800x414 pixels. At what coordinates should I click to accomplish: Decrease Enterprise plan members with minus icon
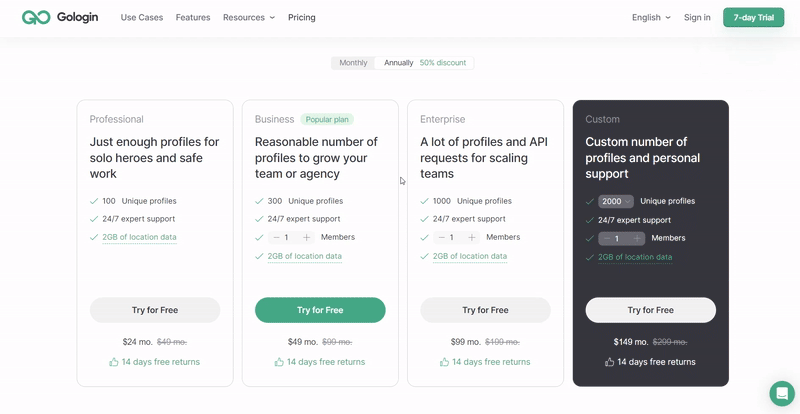(441, 237)
